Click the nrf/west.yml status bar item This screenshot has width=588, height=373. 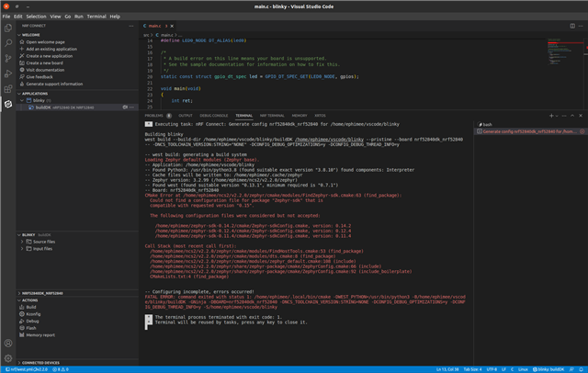click(27, 369)
